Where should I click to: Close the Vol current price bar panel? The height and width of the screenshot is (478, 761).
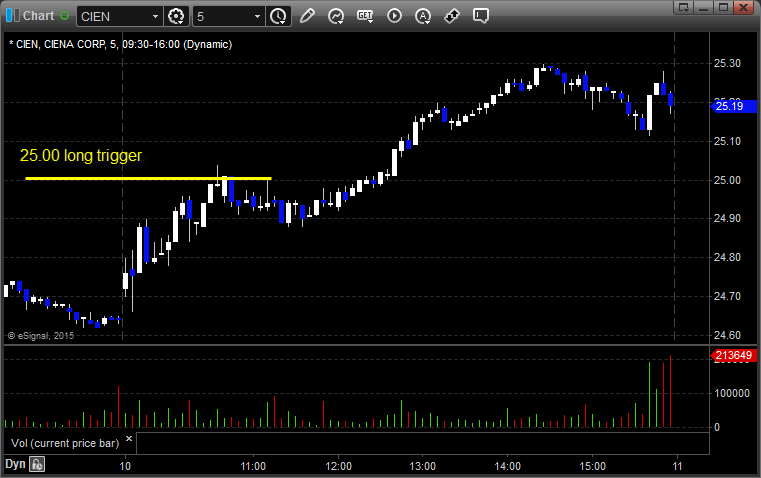tap(129, 439)
